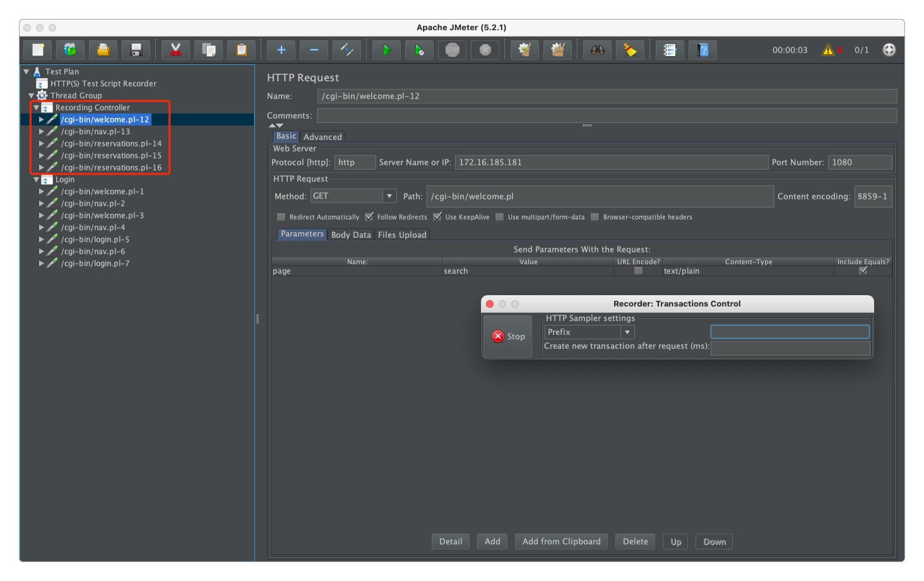Click the Detail button
924x581 pixels.
point(451,541)
